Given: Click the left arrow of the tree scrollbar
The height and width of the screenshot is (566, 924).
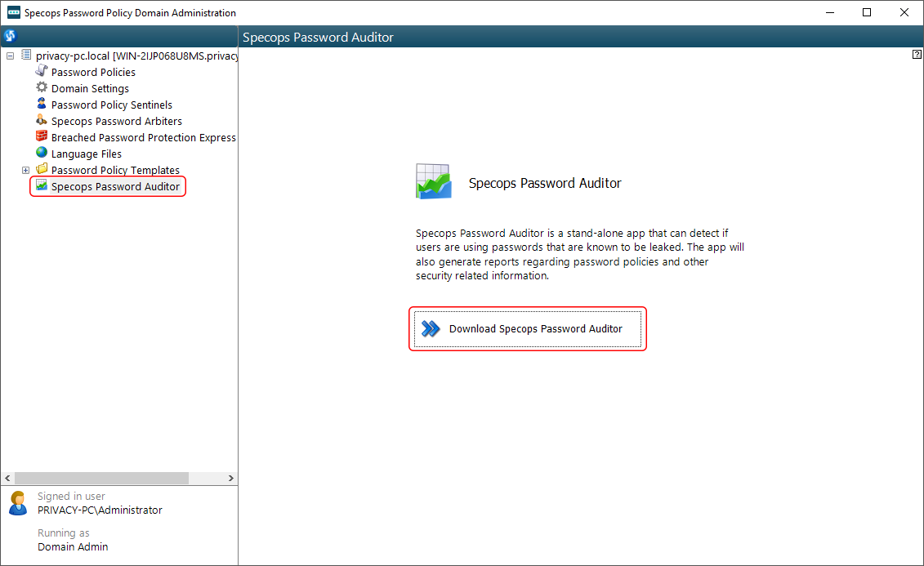Looking at the screenshot, I should point(7,479).
